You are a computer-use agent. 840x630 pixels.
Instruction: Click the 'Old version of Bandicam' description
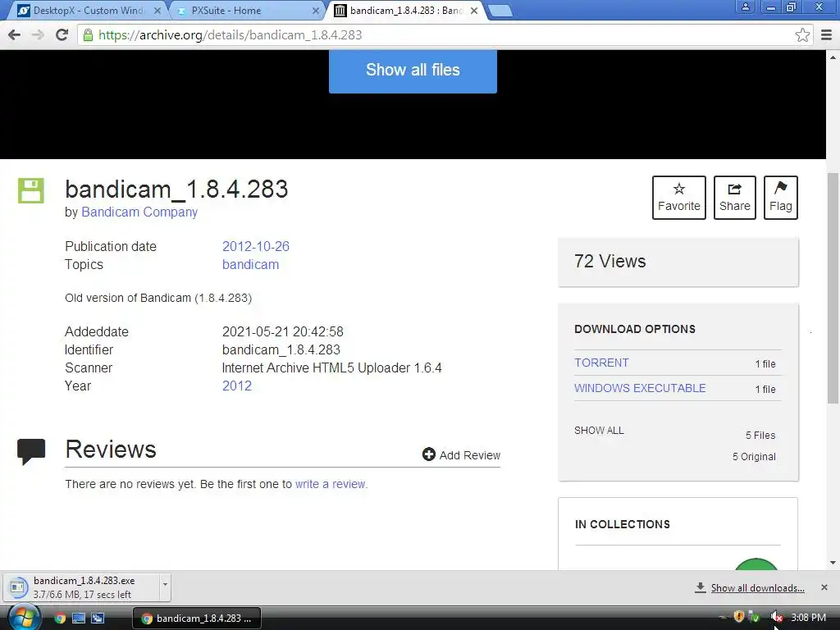(158, 298)
